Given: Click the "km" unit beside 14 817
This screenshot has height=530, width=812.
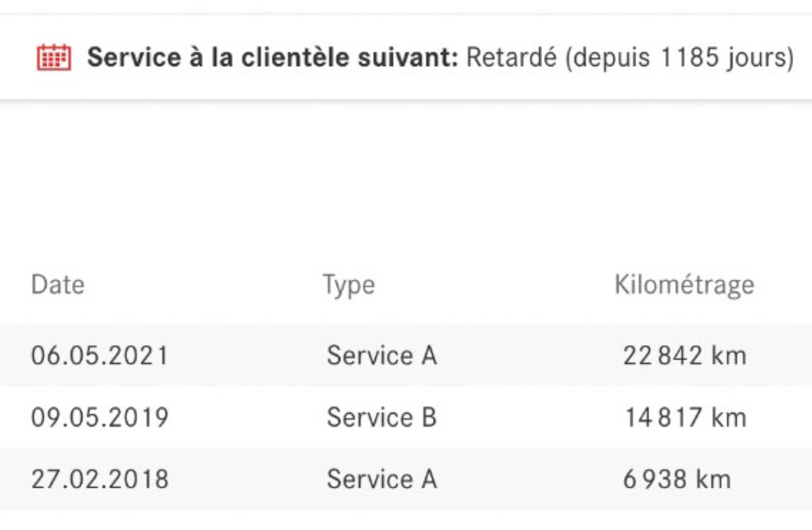Looking at the screenshot, I should coord(729,418).
